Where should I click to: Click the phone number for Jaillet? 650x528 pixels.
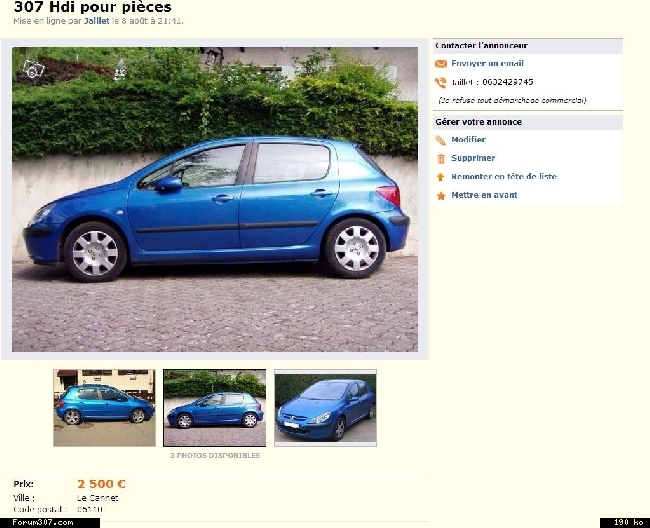(x=508, y=82)
